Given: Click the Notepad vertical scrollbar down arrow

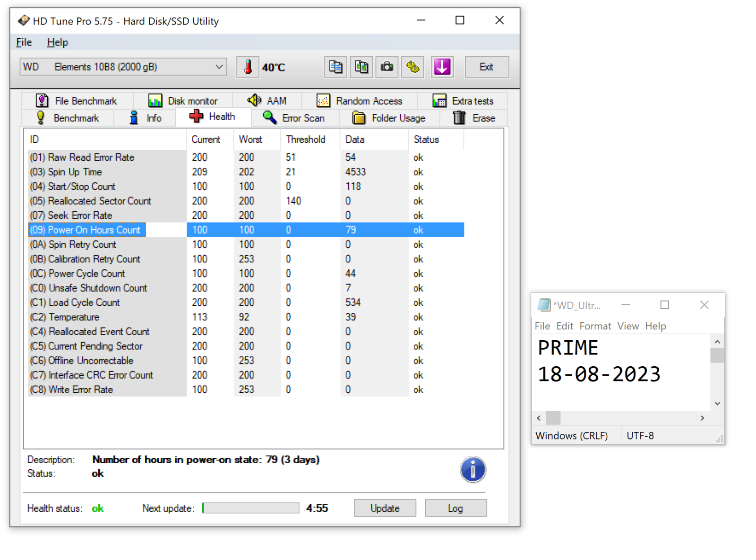Looking at the screenshot, I should coord(717,404).
